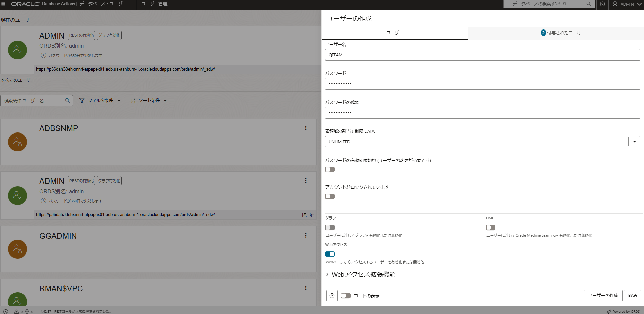Enable the OML switch

click(x=491, y=227)
